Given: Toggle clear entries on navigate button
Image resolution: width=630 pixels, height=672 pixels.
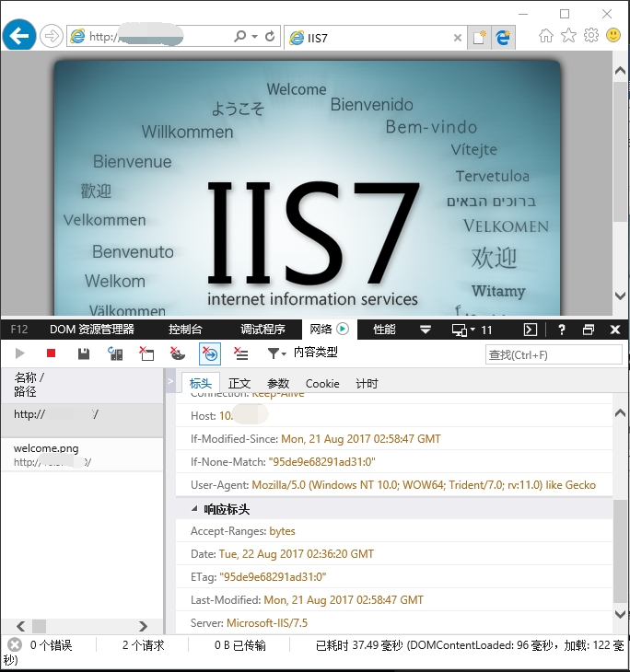Looking at the screenshot, I should pyautogui.click(x=210, y=354).
